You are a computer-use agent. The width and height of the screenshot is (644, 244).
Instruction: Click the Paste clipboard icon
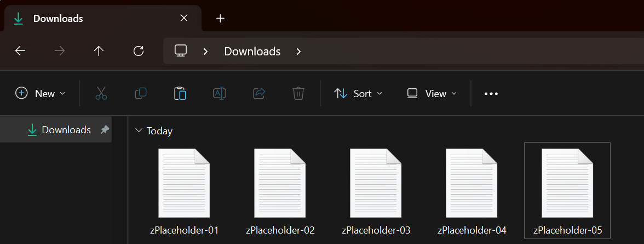point(180,93)
